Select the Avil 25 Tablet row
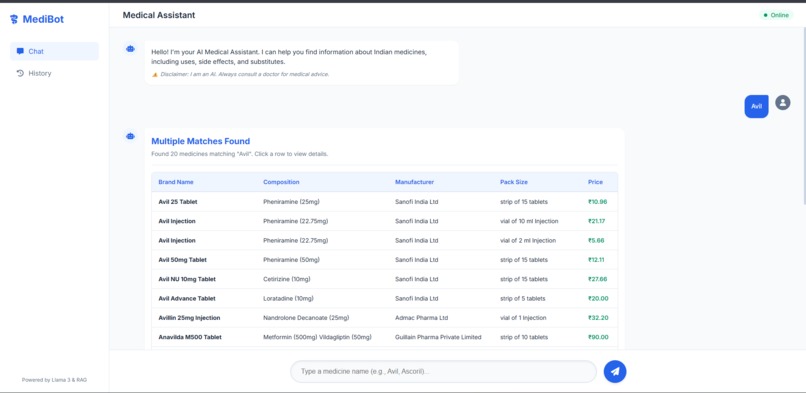This screenshot has width=806, height=393. (x=384, y=202)
